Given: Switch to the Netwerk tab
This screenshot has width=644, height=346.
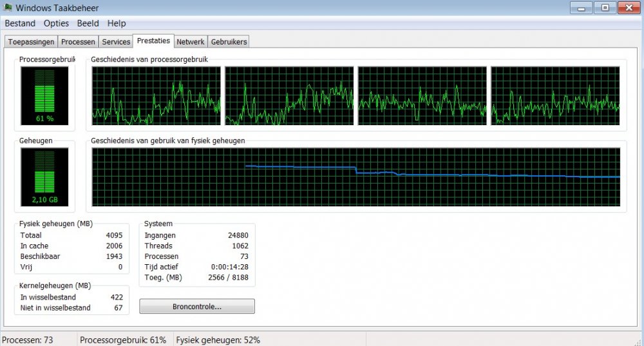Looking at the screenshot, I should point(191,42).
